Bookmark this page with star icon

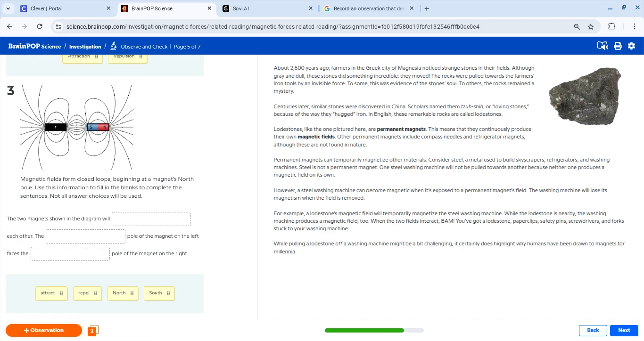coord(591,27)
